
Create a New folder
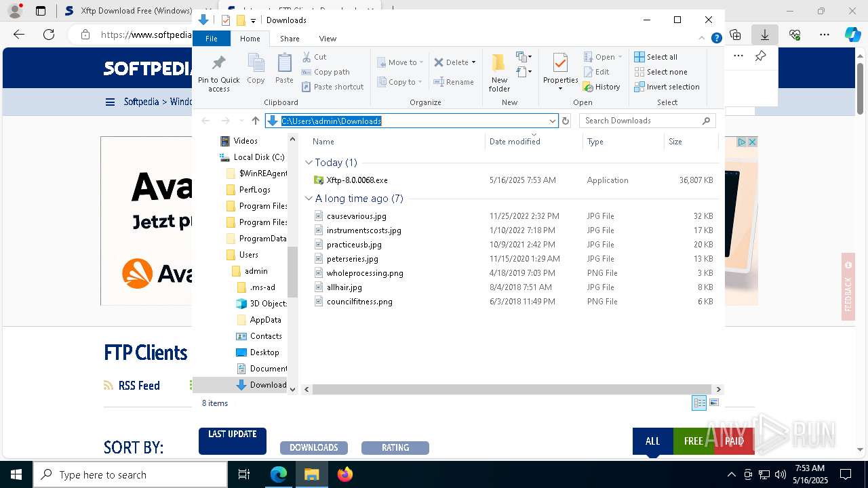pos(499,73)
